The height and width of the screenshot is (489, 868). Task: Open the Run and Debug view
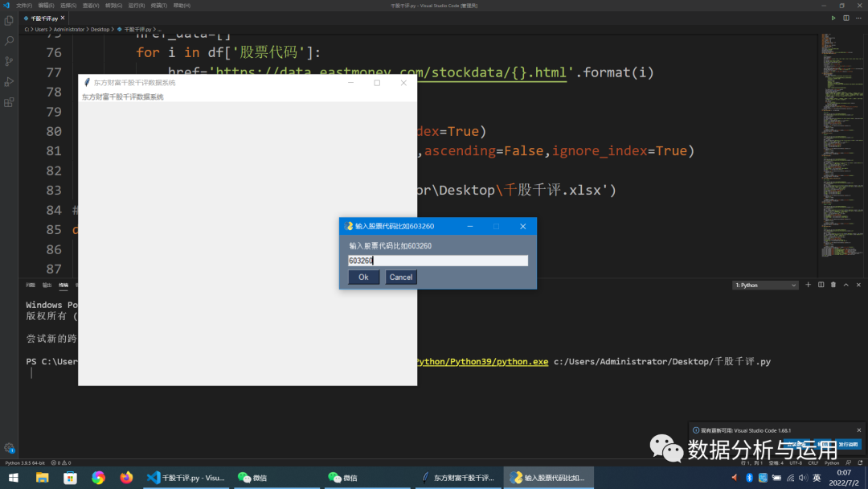pos(9,82)
